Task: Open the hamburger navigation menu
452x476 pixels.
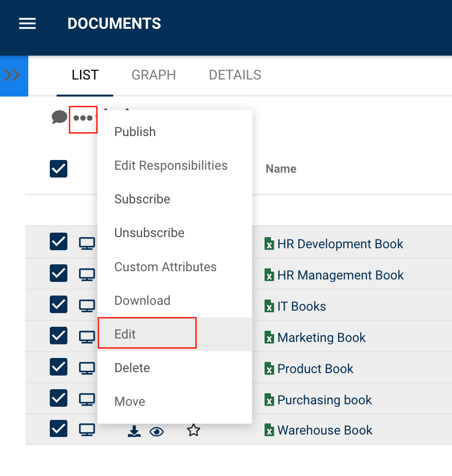Action: click(x=27, y=23)
